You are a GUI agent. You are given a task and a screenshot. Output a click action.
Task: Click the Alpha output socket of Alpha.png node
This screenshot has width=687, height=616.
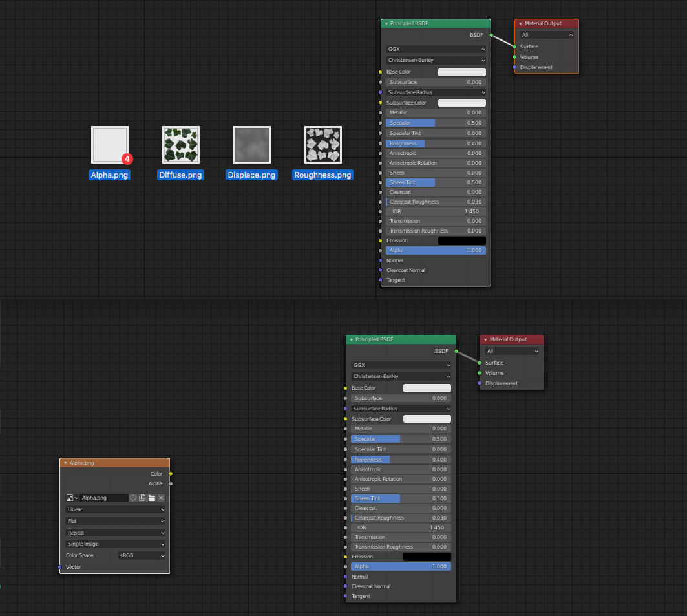[171, 483]
